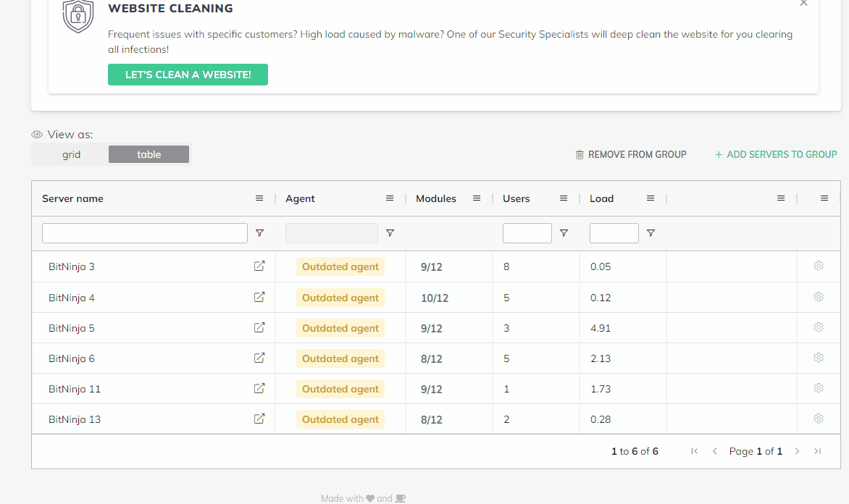Go to next page of table
849x504 pixels.
click(797, 451)
